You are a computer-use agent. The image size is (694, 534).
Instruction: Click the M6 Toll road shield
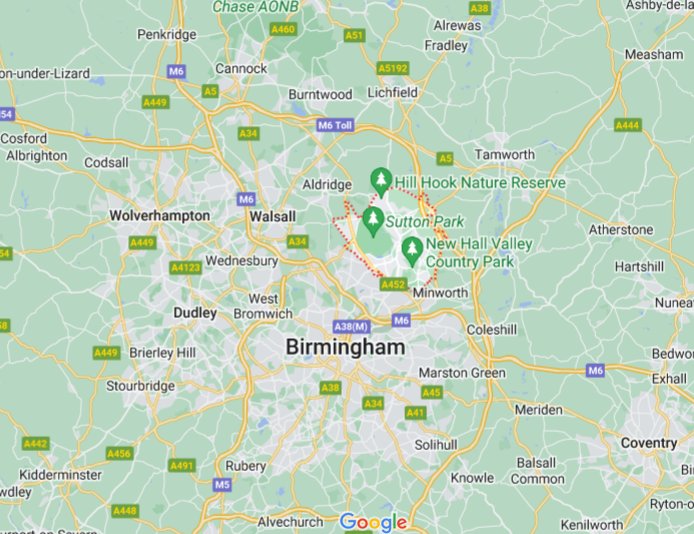click(x=335, y=125)
